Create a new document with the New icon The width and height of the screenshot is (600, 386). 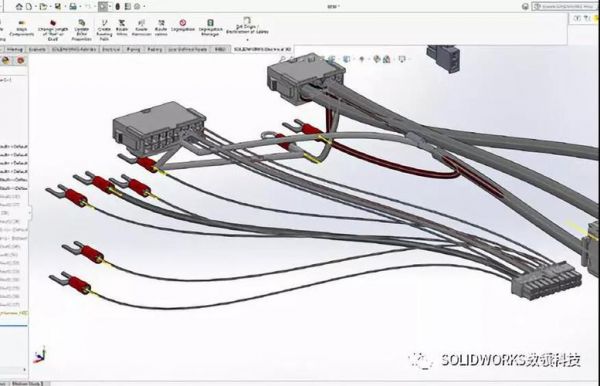[x=29, y=6]
